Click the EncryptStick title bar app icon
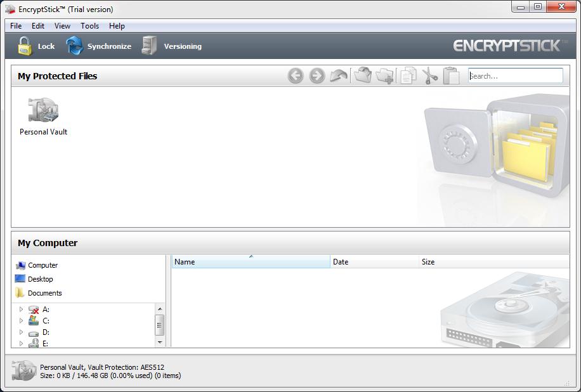581x392 pixels. [x=10, y=10]
